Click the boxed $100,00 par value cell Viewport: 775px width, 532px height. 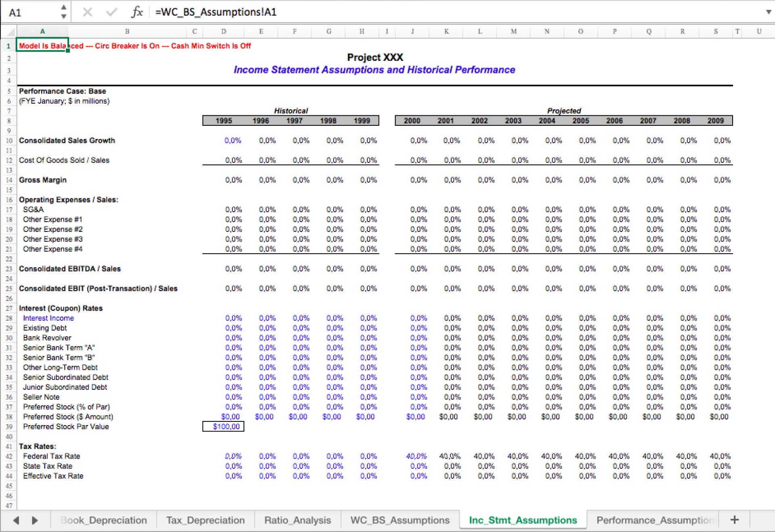[x=223, y=427]
